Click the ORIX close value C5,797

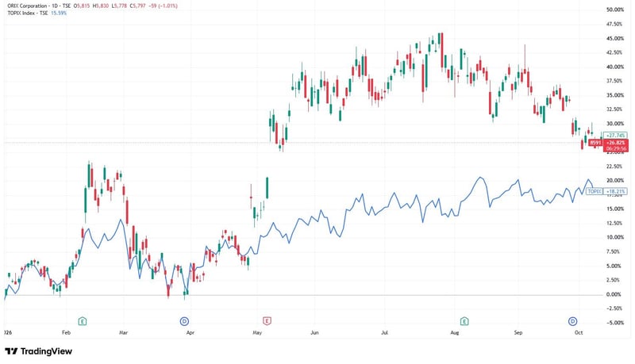point(137,6)
